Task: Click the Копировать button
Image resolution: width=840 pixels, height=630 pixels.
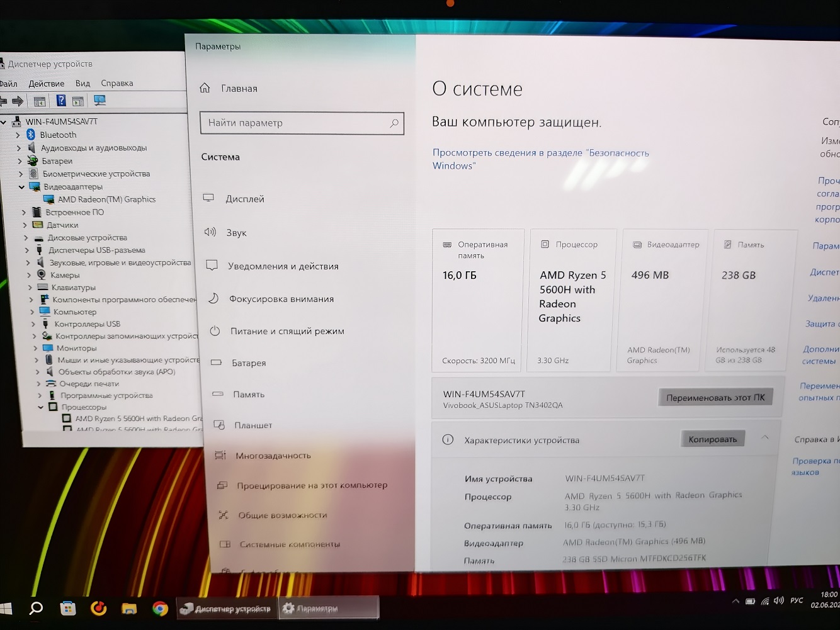Action: click(x=713, y=439)
